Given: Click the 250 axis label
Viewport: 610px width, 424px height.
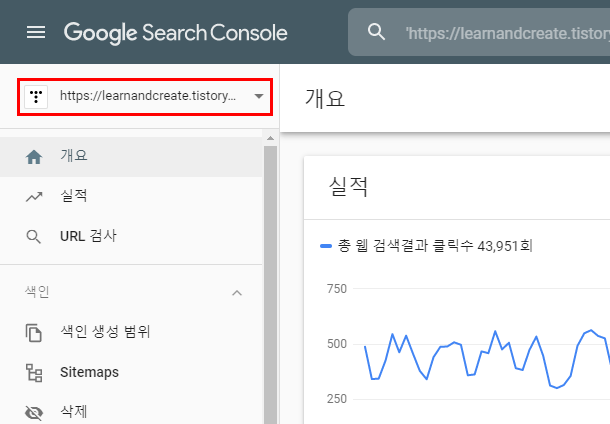Looking at the screenshot, I should tap(337, 399).
